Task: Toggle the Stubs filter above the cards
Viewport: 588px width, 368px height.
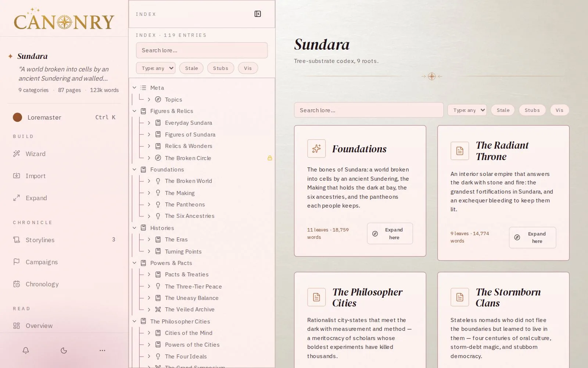Action: (532, 110)
